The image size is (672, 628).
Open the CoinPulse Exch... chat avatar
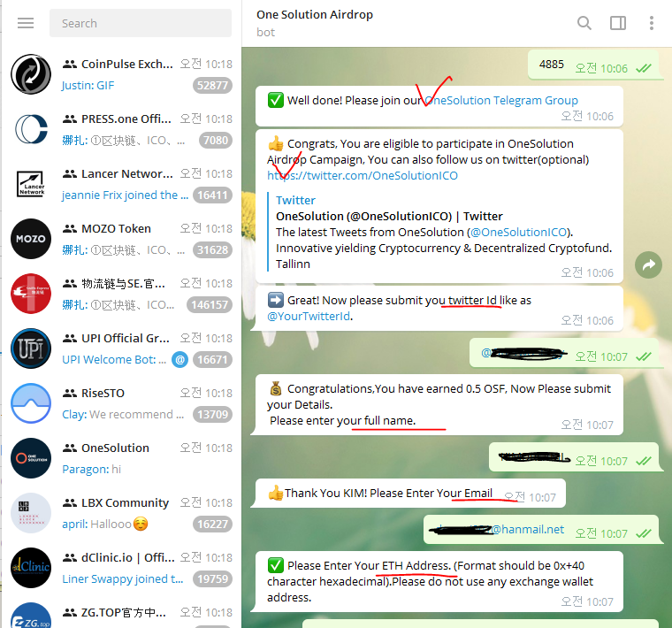pyautogui.click(x=31, y=74)
